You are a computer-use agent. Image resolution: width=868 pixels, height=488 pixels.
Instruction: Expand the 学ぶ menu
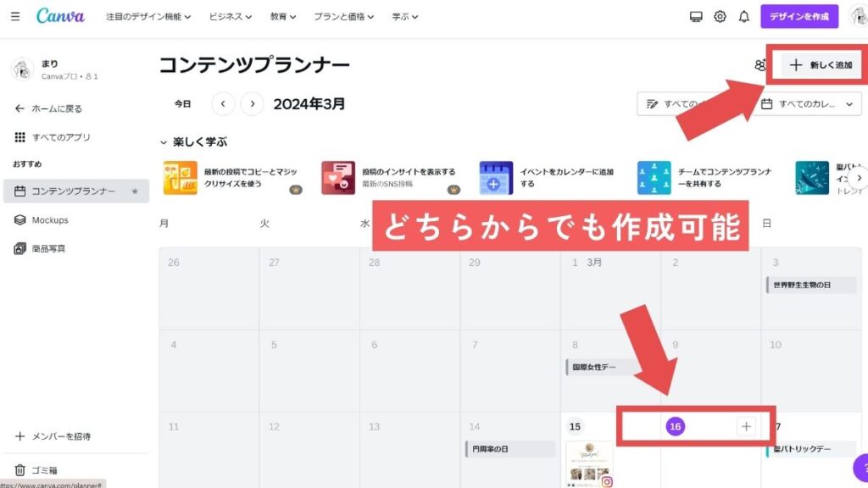(404, 17)
